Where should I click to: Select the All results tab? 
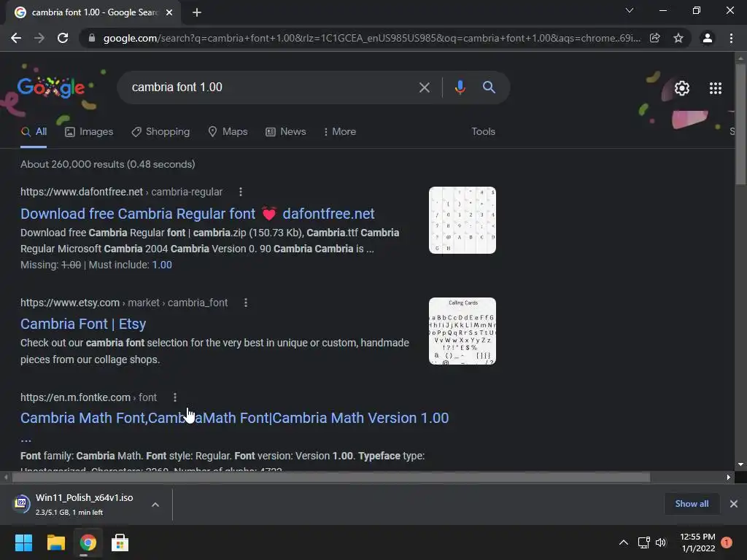(x=34, y=132)
